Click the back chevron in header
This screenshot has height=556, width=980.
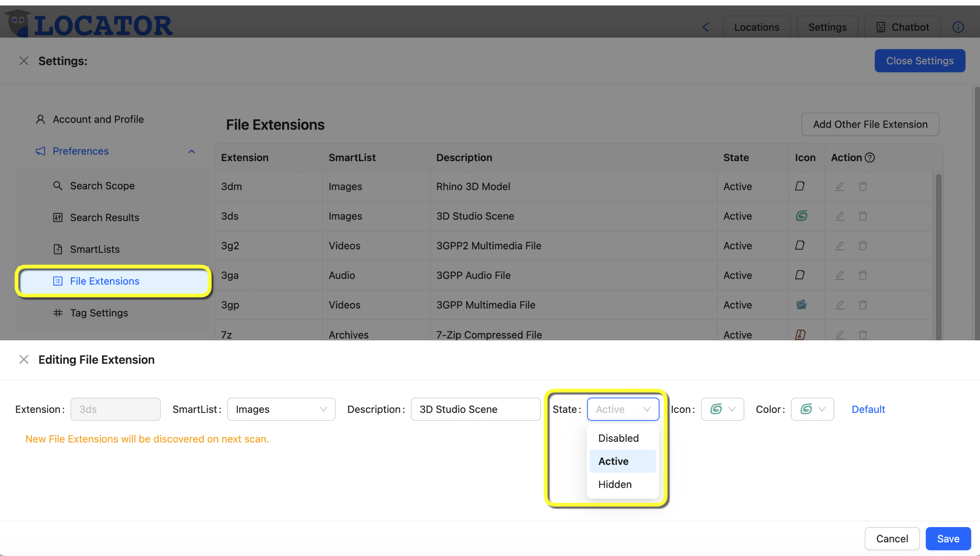(x=705, y=27)
